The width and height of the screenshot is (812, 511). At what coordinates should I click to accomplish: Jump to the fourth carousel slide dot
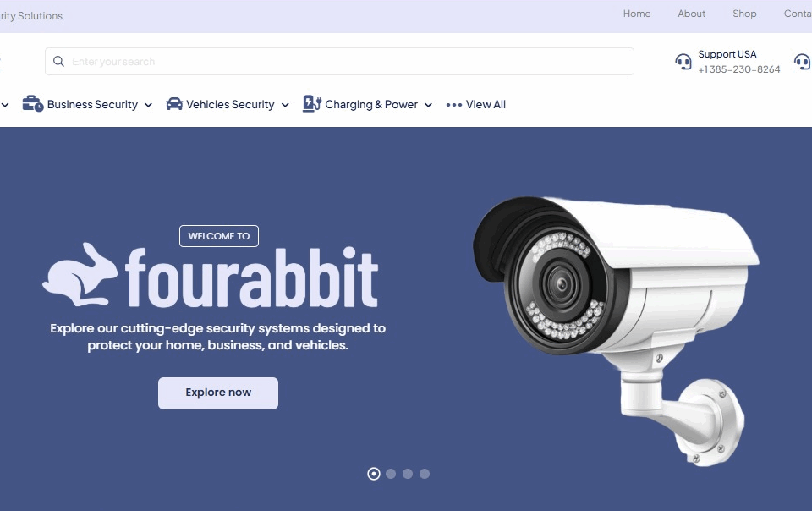425,474
